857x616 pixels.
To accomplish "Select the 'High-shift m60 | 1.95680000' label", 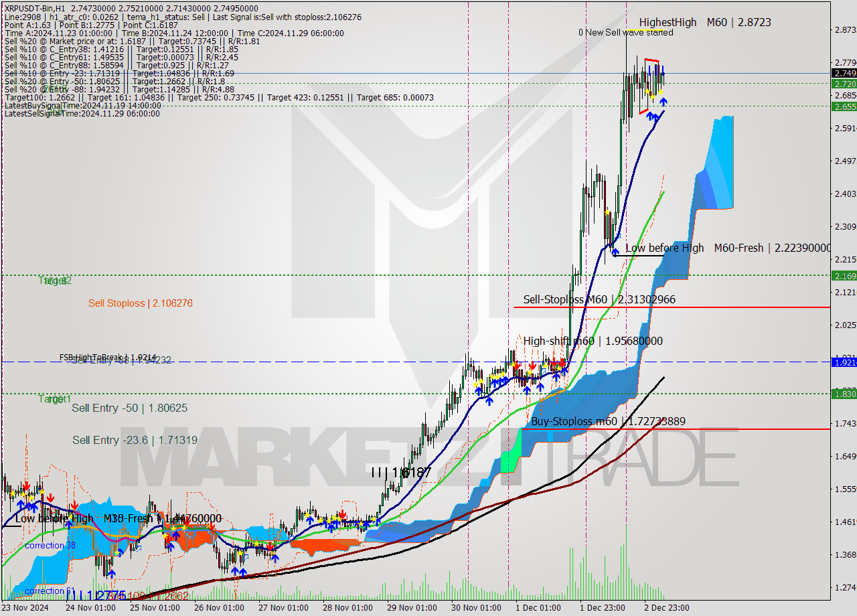I will click(x=593, y=341).
